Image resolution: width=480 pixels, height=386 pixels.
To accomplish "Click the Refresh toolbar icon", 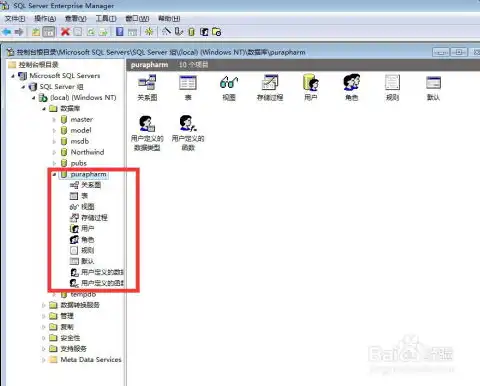I will (x=91, y=32).
